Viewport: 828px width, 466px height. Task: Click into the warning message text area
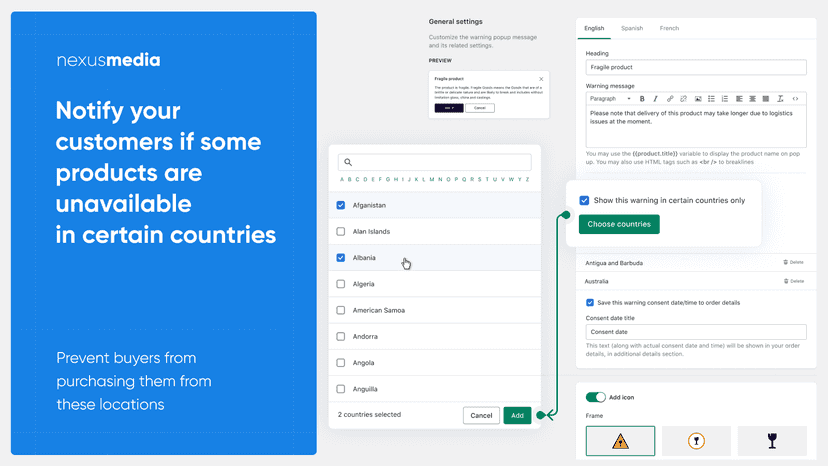pos(696,126)
